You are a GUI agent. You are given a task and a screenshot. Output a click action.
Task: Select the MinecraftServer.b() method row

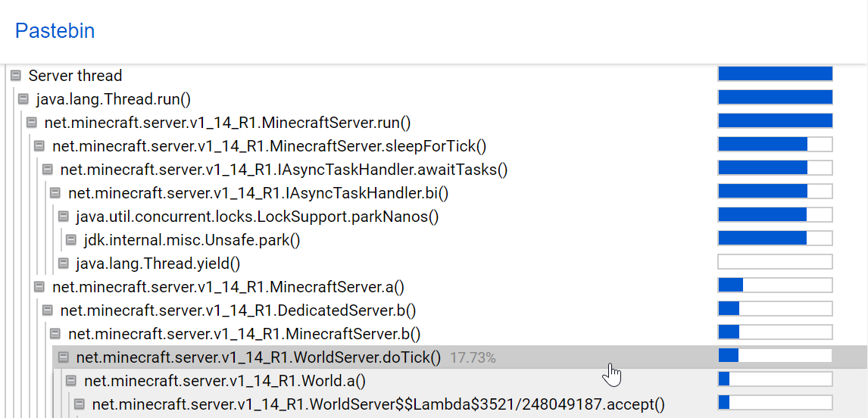click(244, 334)
